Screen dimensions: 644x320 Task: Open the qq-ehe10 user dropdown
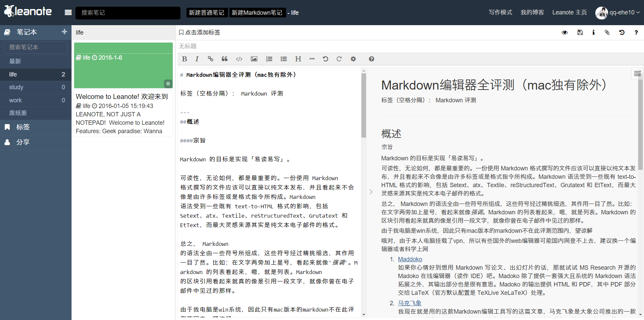click(x=618, y=12)
